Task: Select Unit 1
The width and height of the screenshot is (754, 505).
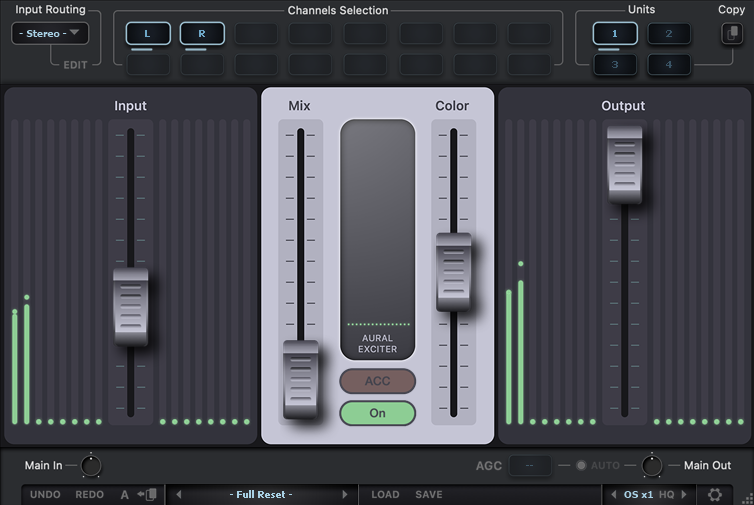Action: tap(615, 34)
